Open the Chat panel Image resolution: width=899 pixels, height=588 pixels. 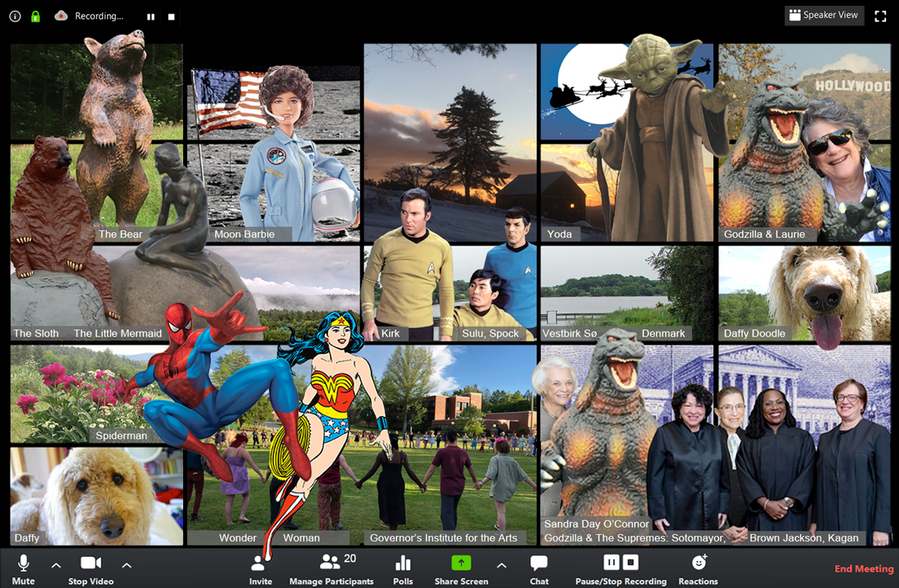pos(539,563)
